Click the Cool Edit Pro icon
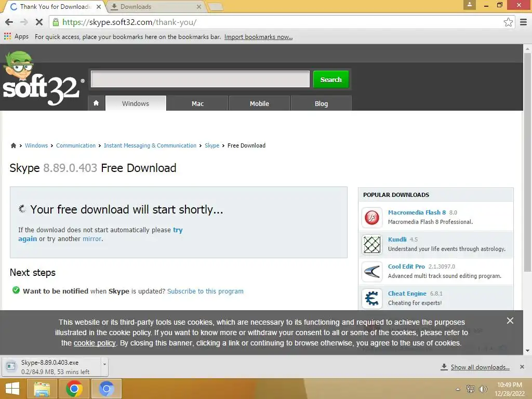532x399 pixels. (372, 271)
